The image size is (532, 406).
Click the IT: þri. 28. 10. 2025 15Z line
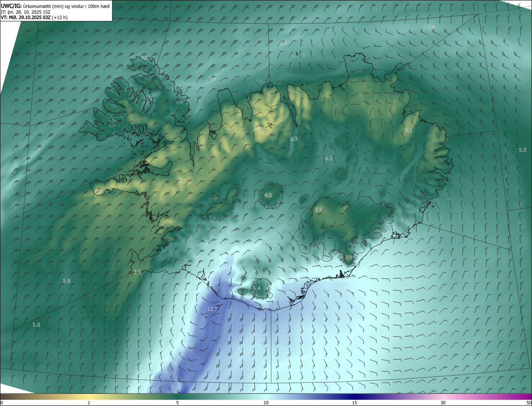25,12
